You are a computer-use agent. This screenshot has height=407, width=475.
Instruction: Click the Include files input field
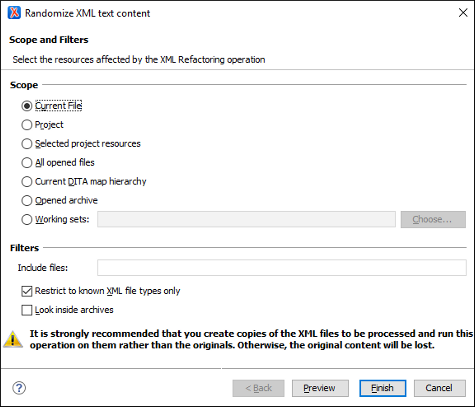(x=282, y=268)
